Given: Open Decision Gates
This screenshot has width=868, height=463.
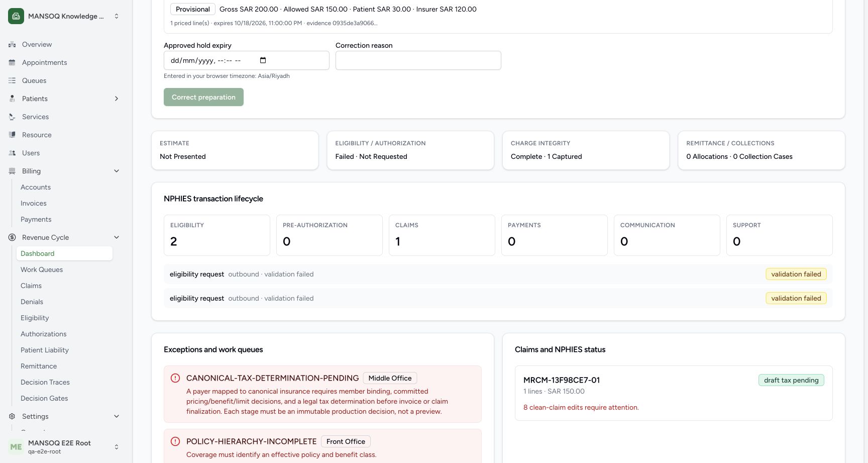Looking at the screenshot, I should click(64, 398).
